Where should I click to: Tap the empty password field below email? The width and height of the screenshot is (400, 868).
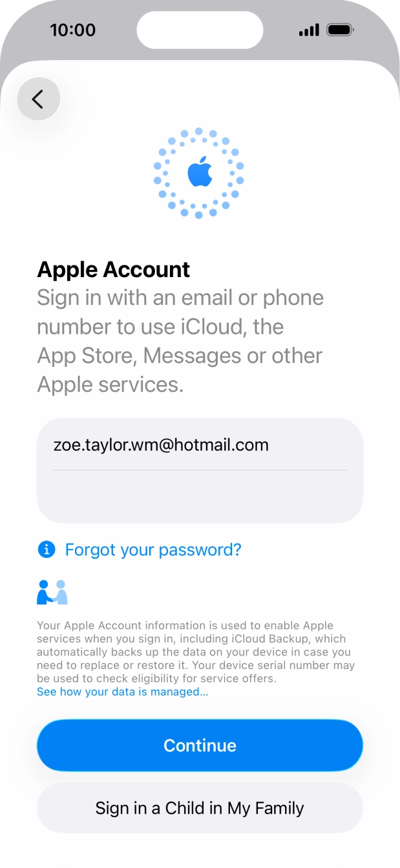pyautogui.click(x=200, y=497)
